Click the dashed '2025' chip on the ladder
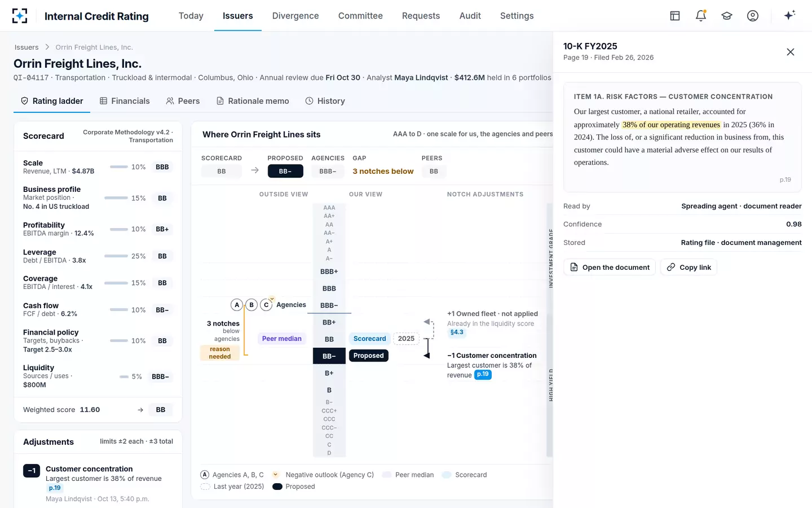Image resolution: width=812 pixels, height=508 pixels. coord(406,339)
